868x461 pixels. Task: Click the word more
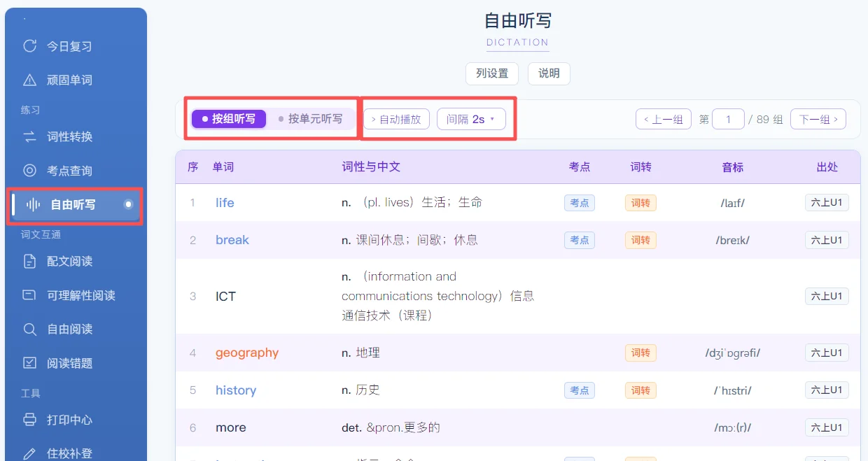(231, 427)
